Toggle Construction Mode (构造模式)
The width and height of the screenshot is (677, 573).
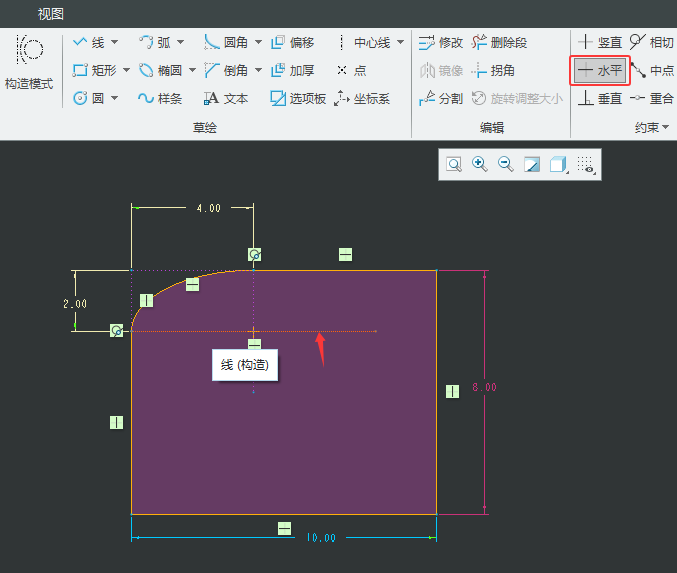(29, 63)
